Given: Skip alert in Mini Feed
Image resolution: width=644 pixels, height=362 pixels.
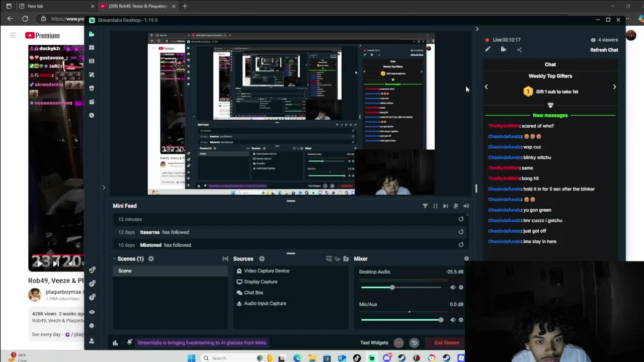Looking at the screenshot, I should tap(445, 206).
